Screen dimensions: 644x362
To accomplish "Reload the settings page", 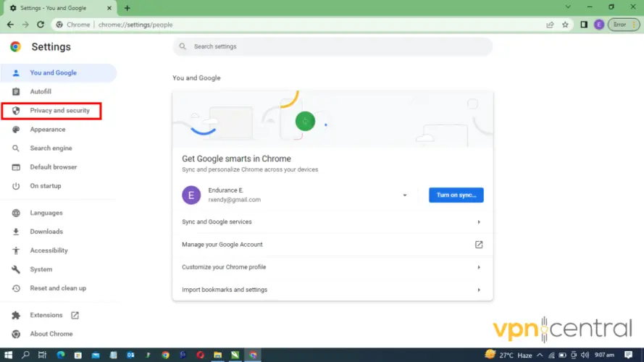I will coord(41,25).
